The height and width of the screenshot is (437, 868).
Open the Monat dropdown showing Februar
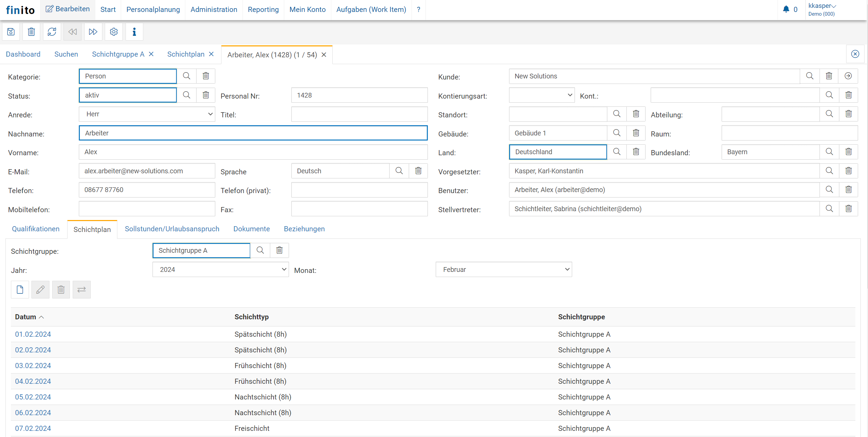click(504, 270)
